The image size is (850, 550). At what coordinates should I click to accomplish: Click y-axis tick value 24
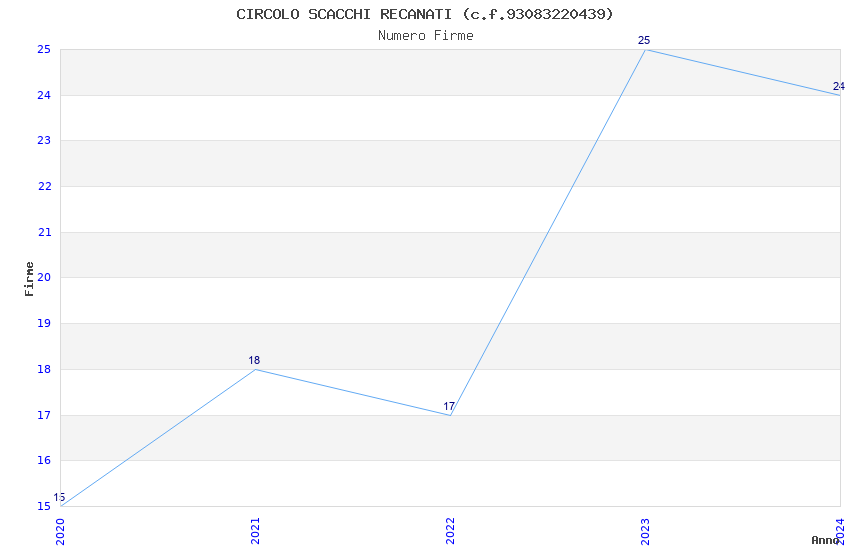coord(44,95)
